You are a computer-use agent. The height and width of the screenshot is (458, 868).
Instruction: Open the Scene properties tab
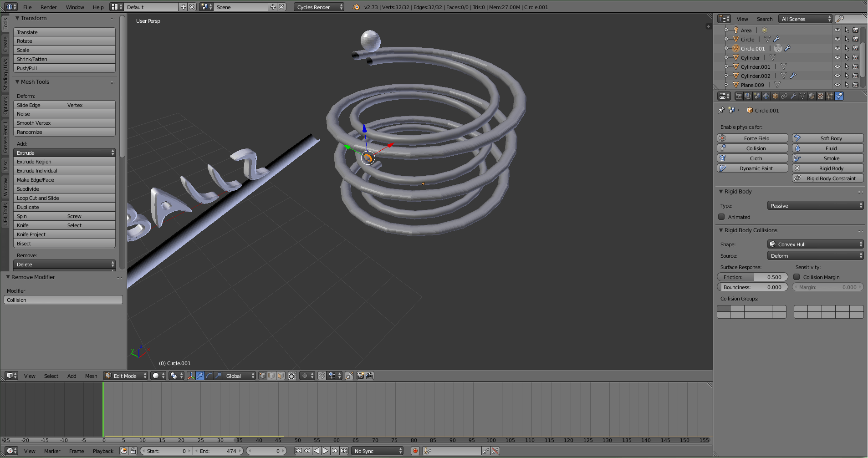pos(757,96)
